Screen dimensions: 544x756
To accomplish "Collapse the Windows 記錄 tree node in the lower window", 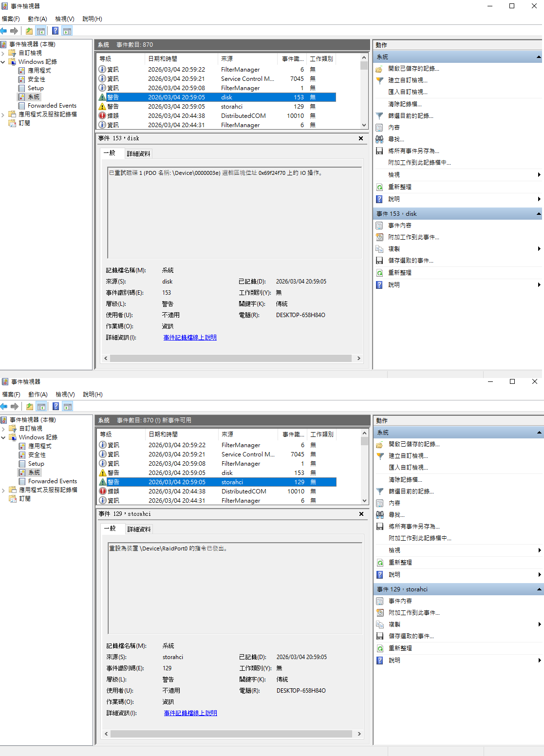I will [x=3, y=437].
